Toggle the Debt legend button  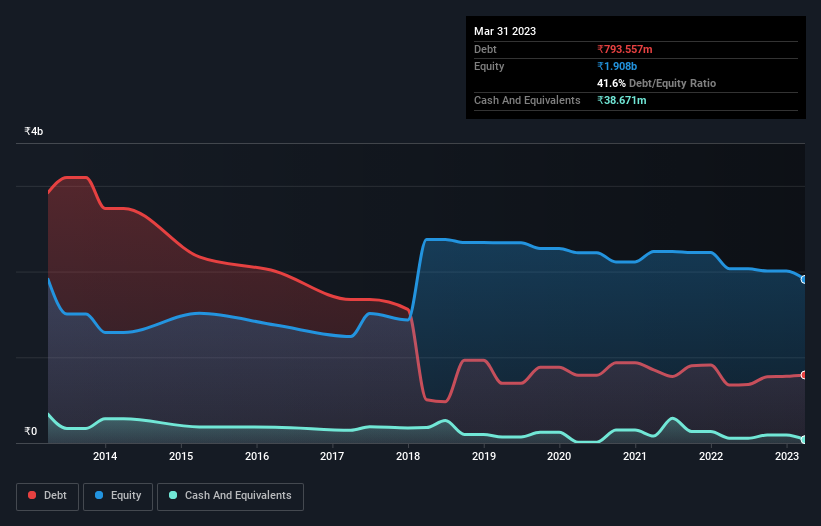[48, 496]
